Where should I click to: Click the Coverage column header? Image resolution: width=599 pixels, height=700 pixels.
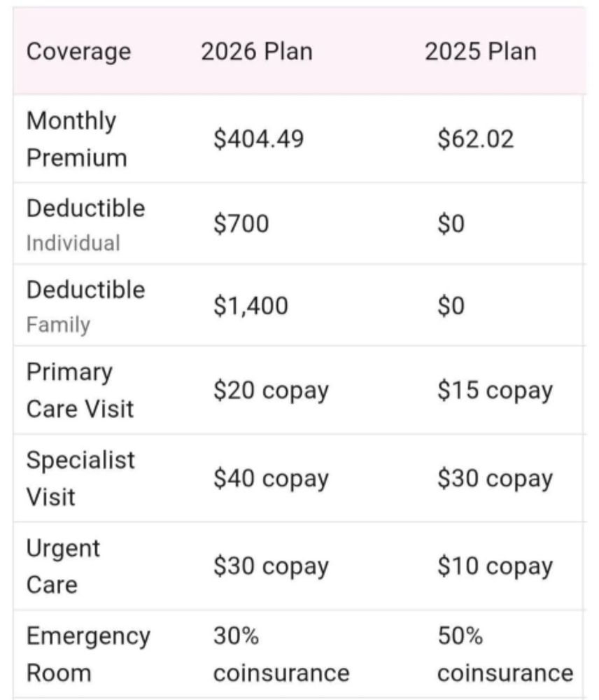click(x=78, y=52)
